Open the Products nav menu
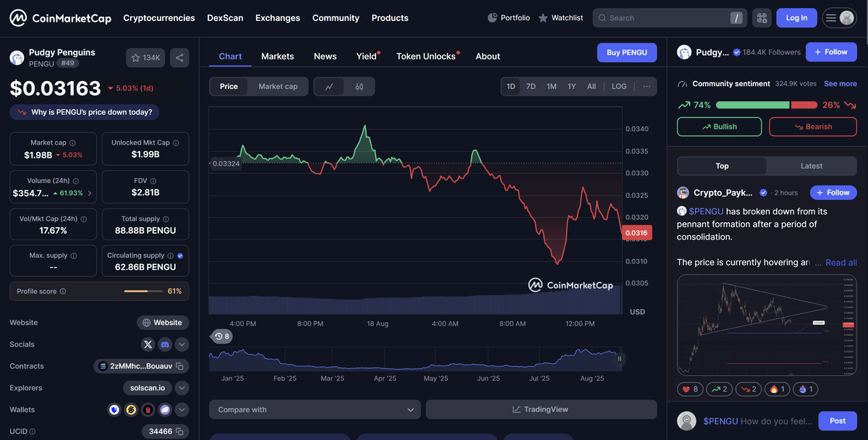The width and height of the screenshot is (868, 440). pyautogui.click(x=390, y=18)
